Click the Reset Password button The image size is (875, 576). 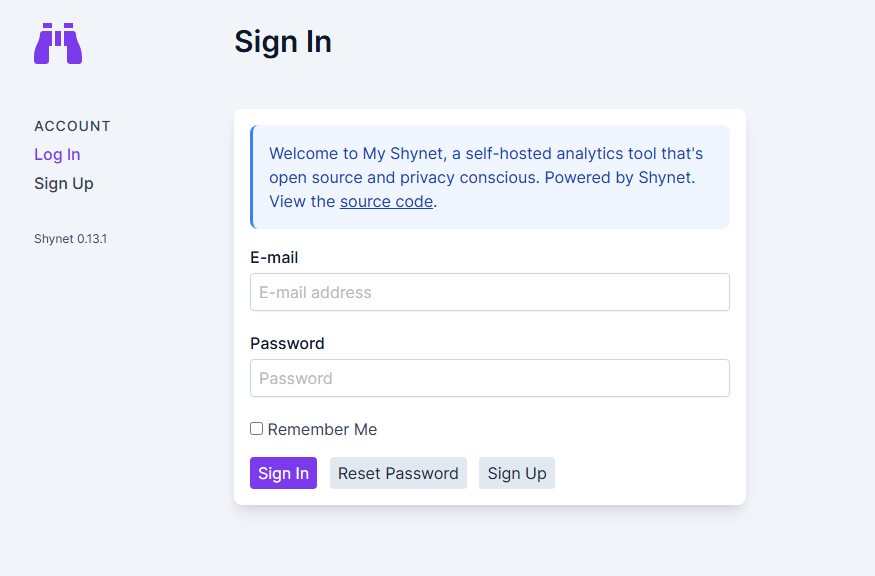pos(398,473)
